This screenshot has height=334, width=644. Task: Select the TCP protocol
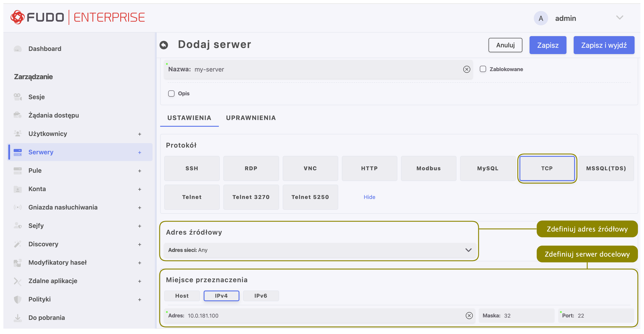tap(547, 168)
